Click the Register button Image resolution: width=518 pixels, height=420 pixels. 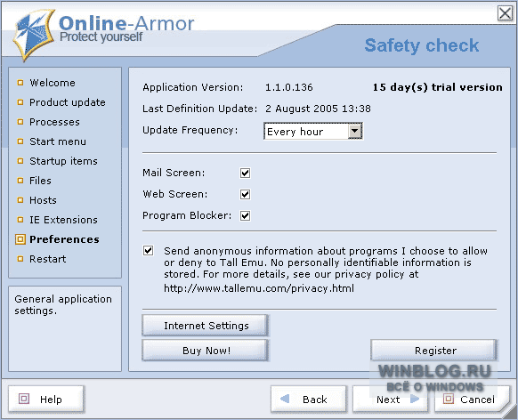tap(434, 350)
